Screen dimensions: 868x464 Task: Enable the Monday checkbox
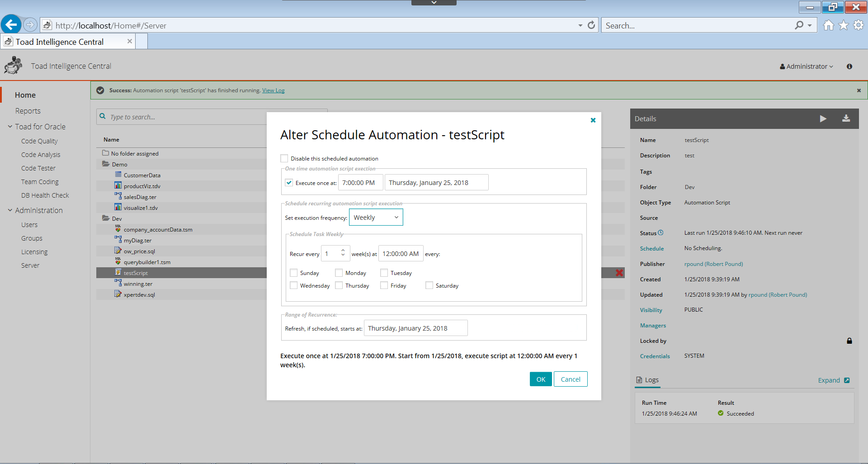[x=339, y=273]
